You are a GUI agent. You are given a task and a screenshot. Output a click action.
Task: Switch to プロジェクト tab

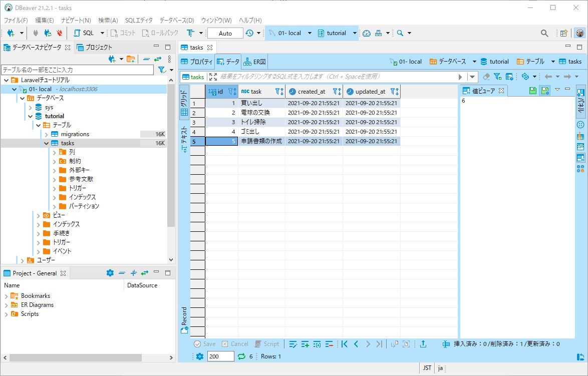click(x=95, y=47)
